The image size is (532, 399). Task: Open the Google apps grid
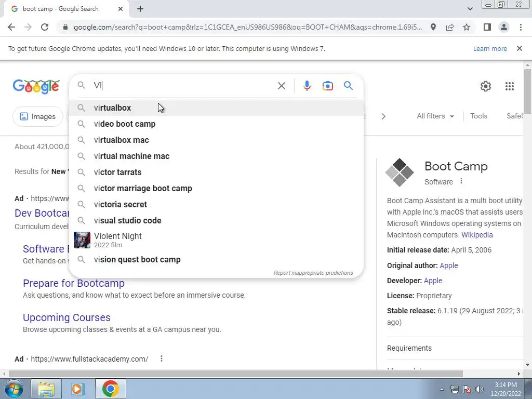(x=509, y=86)
